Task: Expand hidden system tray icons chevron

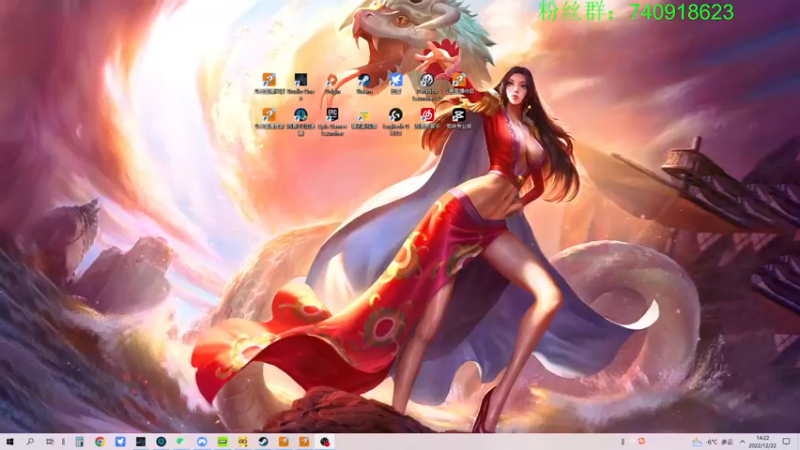Action: click(x=742, y=442)
